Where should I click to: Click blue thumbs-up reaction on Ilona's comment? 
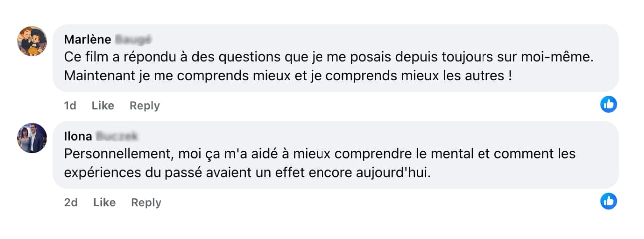[608, 201]
